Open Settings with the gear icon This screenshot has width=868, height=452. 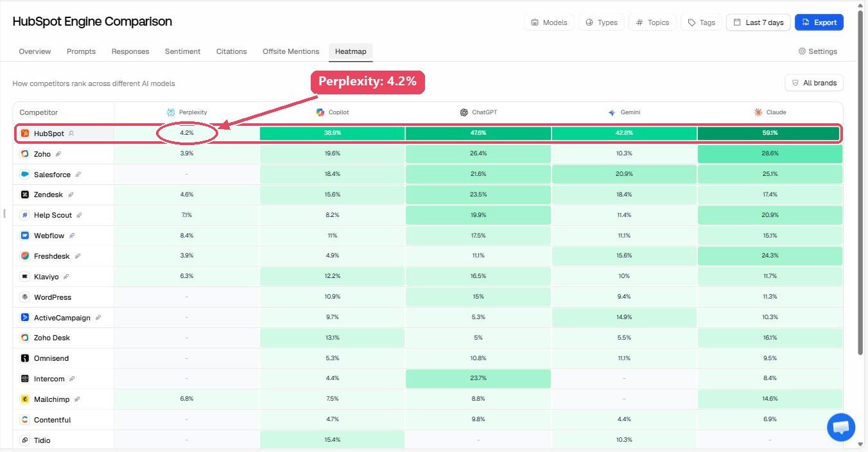pos(818,51)
